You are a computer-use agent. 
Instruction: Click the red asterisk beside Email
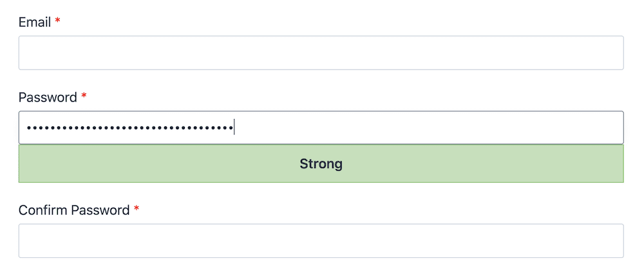pyautogui.click(x=57, y=21)
